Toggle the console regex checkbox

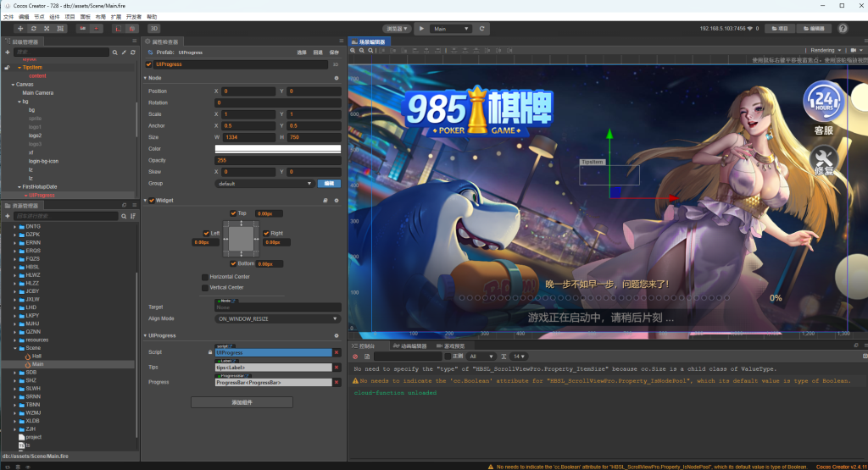[448, 357]
